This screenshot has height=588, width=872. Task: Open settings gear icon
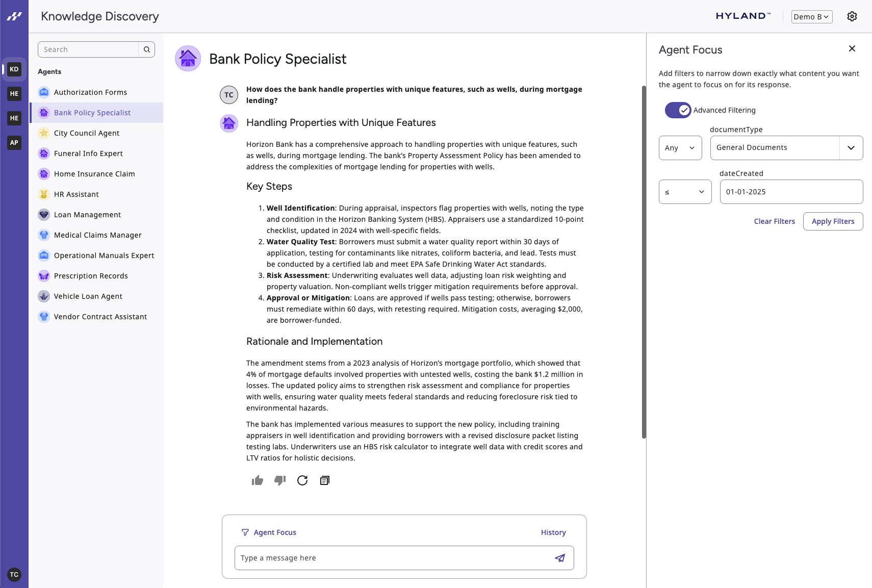coord(852,16)
